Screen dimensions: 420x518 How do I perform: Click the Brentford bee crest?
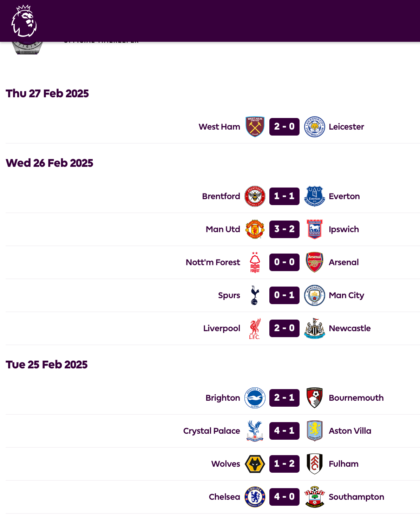(x=255, y=196)
